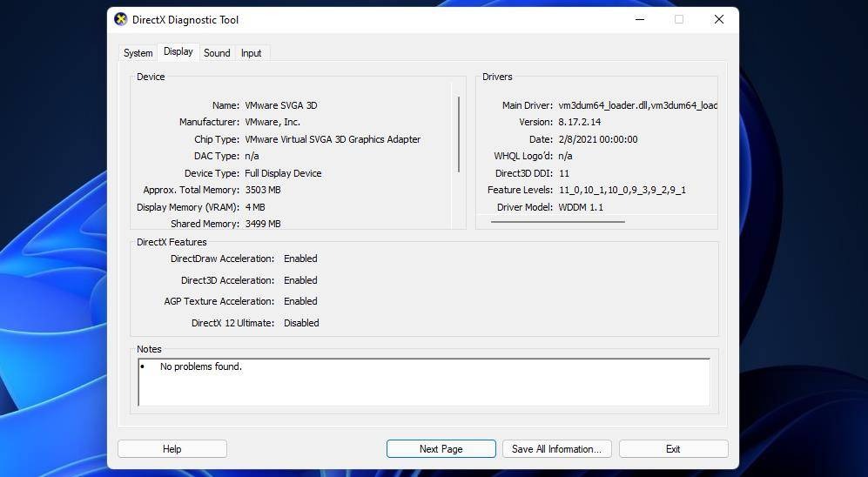Click the 'WDDM 1.1' driver model value
Screen dimensions: 868x477
pyautogui.click(x=581, y=207)
